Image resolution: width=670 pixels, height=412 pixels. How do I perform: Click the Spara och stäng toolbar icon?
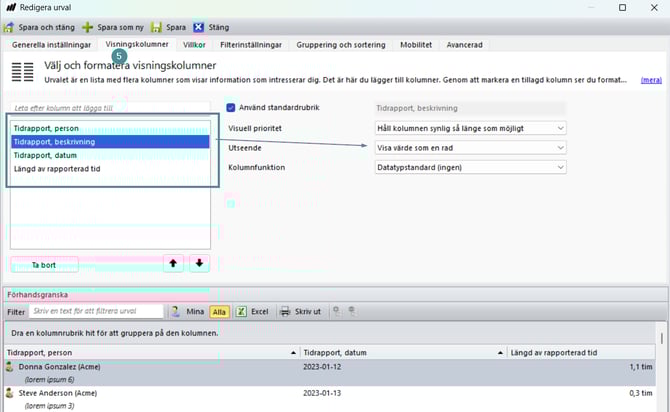pos(10,27)
